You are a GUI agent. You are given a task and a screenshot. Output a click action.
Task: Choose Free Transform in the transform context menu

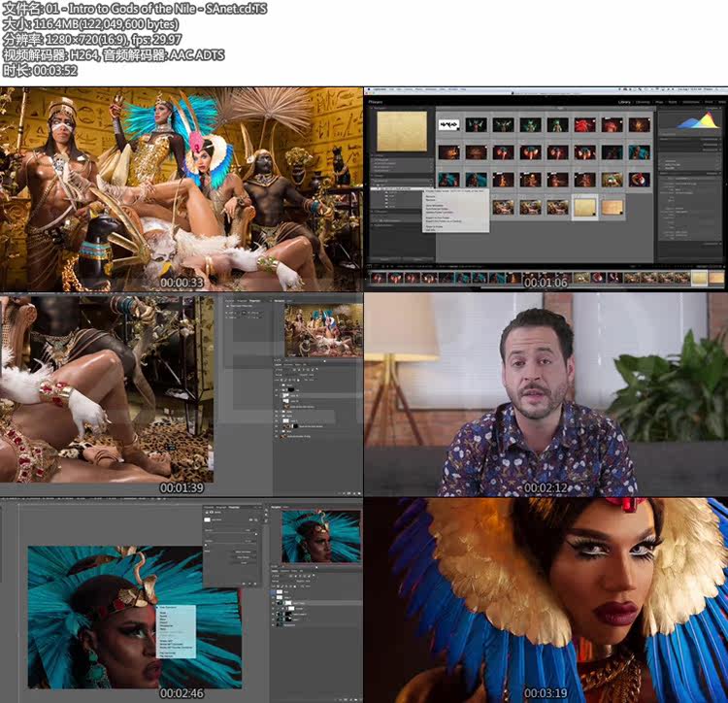click(168, 607)
